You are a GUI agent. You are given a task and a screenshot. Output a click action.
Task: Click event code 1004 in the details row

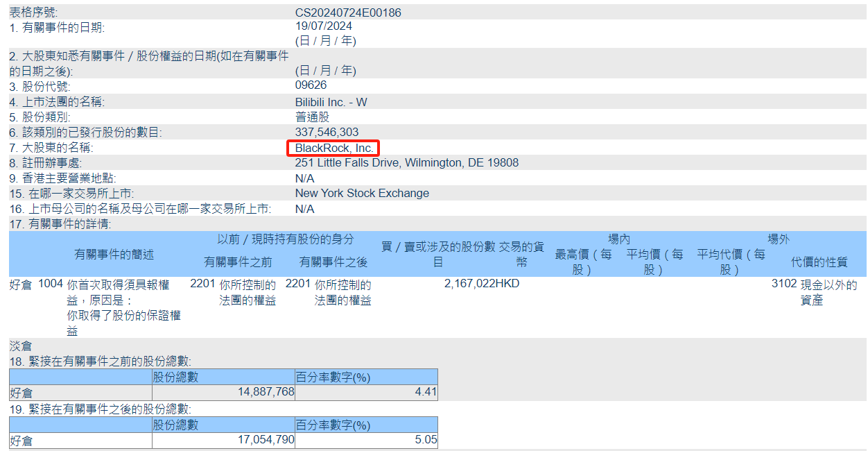coord(50,284)
